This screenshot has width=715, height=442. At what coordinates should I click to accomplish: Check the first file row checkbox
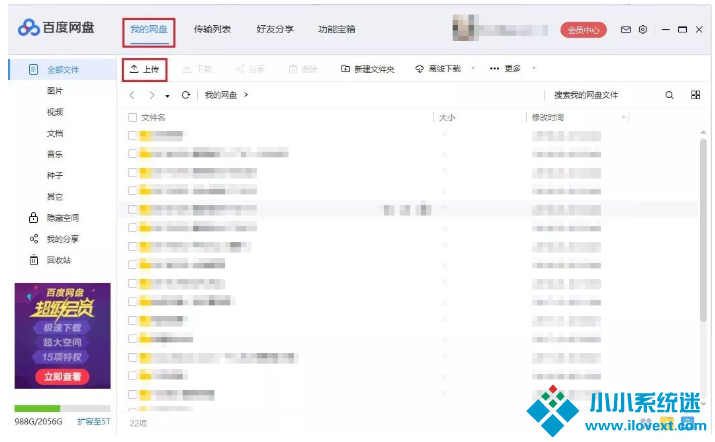(x=132, y=135)
